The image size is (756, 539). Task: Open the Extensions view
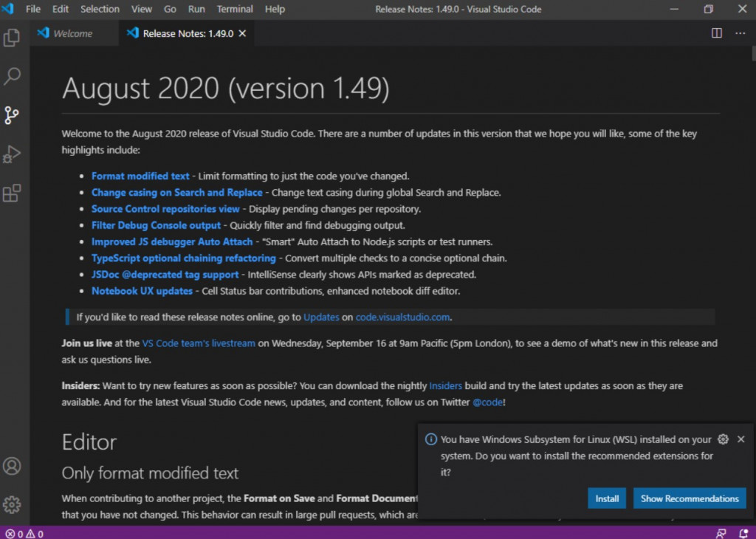pos(12,193)
